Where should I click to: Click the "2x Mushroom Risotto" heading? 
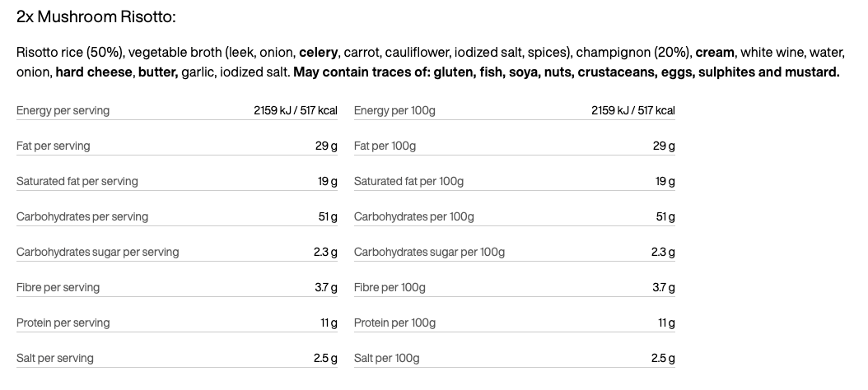tap(96, 17)
